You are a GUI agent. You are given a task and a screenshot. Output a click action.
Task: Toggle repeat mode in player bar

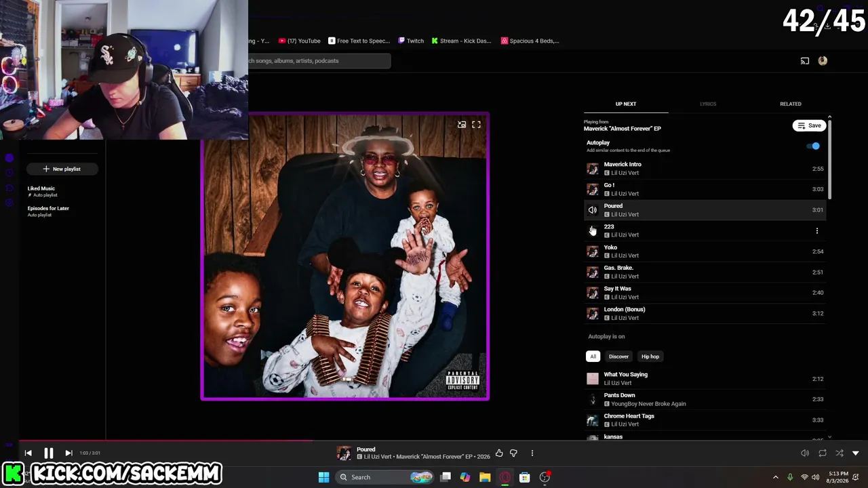tap(823, 453)
